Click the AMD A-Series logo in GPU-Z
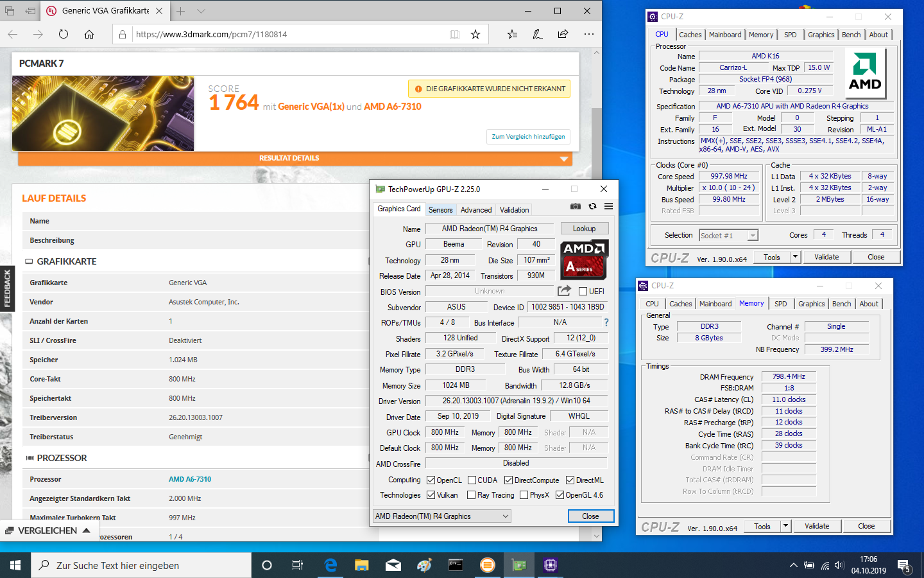924x578 pixels. (x=584, y=260)
